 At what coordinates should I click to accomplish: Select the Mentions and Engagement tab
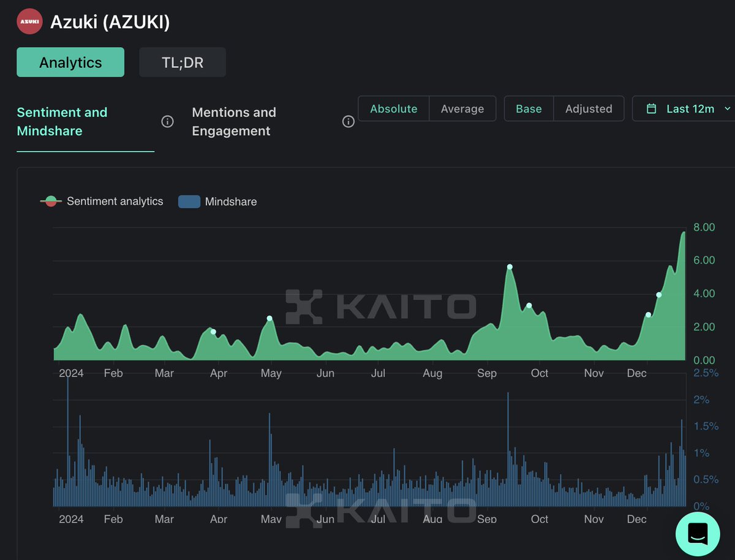(234, 121)
